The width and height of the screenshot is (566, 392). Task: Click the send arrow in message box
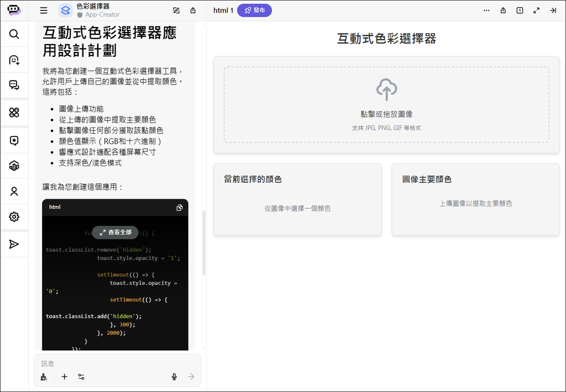tap(191, 377)
